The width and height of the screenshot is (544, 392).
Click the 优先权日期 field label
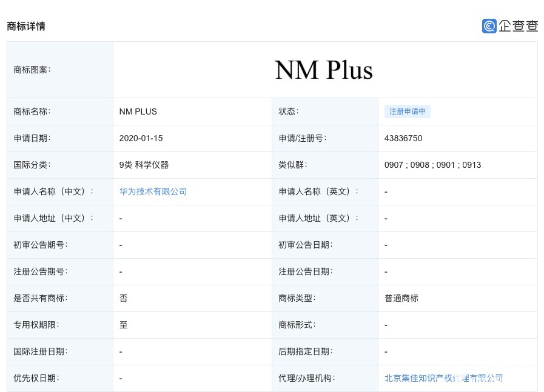(x=36, y=378)
